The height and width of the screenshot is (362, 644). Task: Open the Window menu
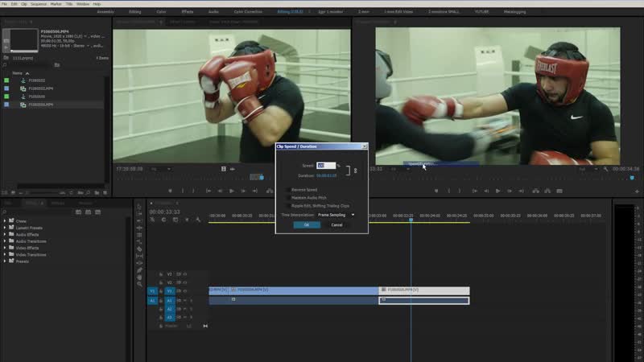click(83, 4)
